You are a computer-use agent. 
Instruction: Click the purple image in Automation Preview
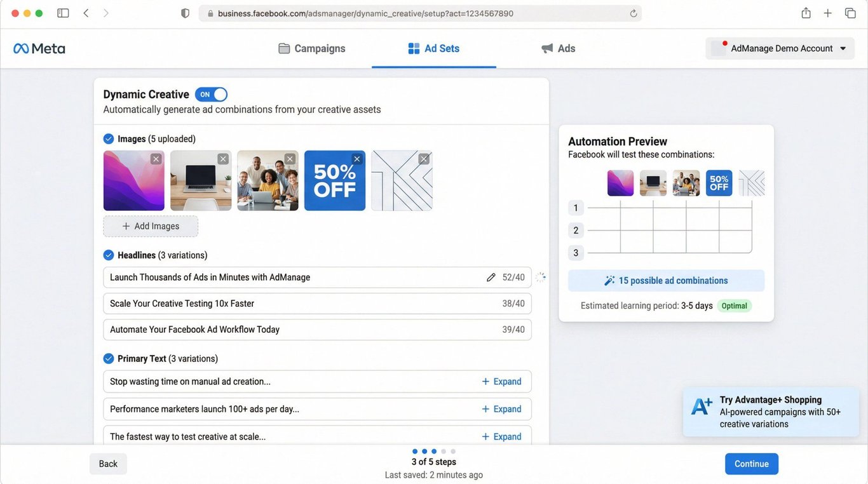pyautogui.click(x=621, y=183)
